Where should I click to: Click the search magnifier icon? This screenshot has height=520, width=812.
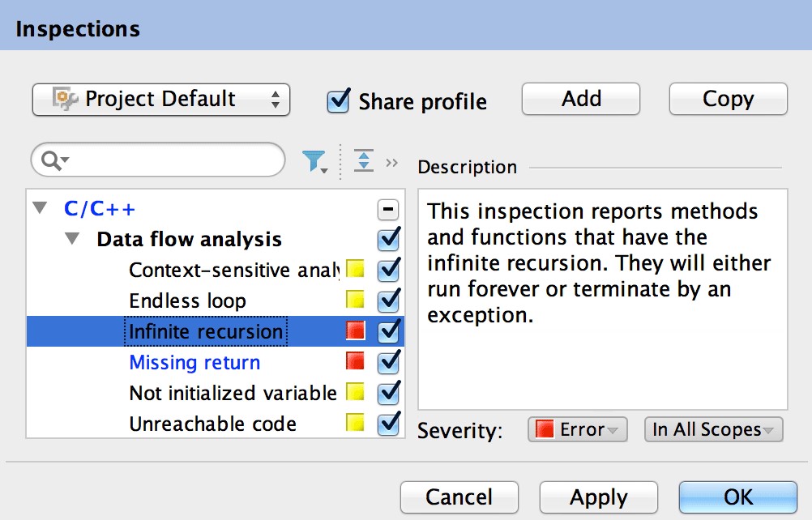pyautogui.click(x=51, y=161)
